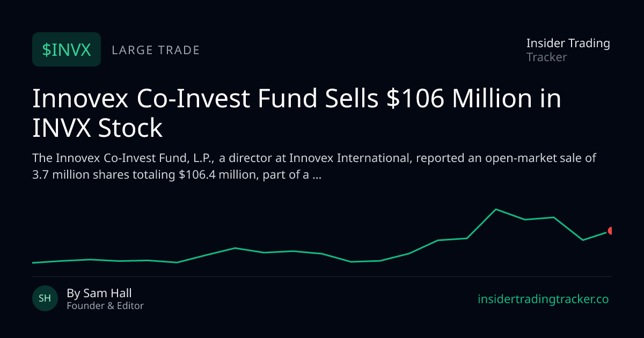
Task: Visit the insidertradingtracker.co link
Action: pos(543,299)
